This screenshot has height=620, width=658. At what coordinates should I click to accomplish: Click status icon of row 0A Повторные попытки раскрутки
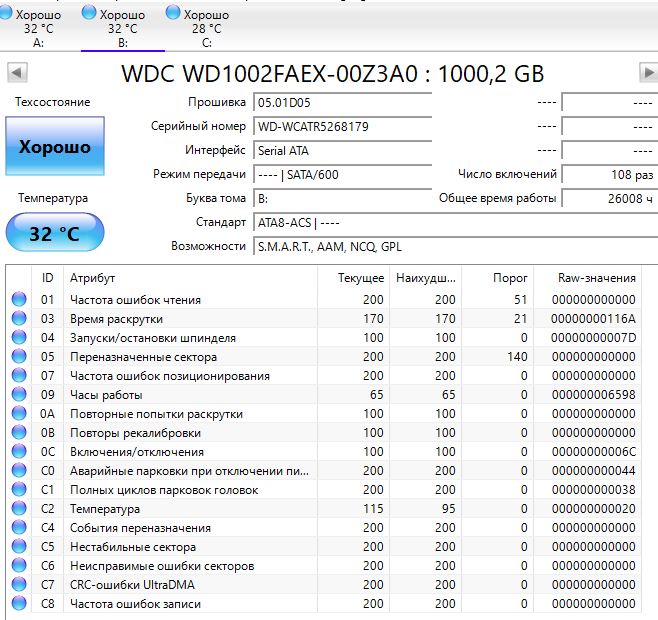[19, 413]
